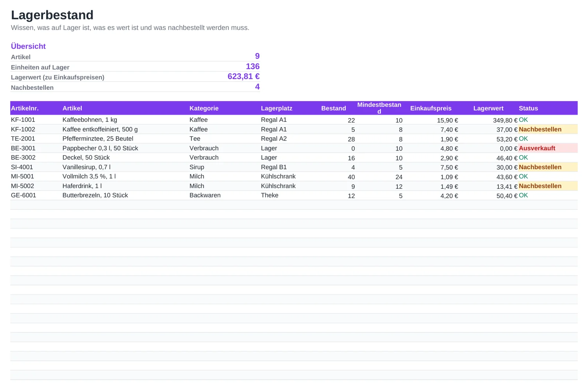Select the Nachbestellen status for Haferdrink

click(548, 186)
